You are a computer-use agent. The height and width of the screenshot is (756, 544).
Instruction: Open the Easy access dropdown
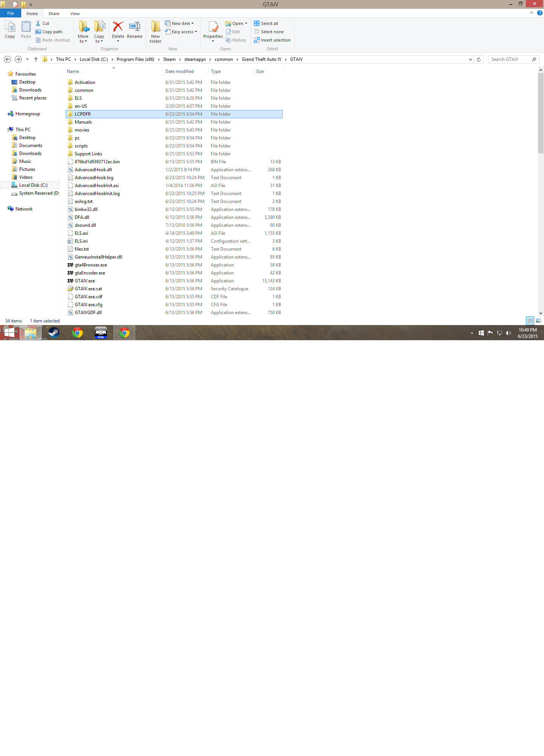coord(181,32)
